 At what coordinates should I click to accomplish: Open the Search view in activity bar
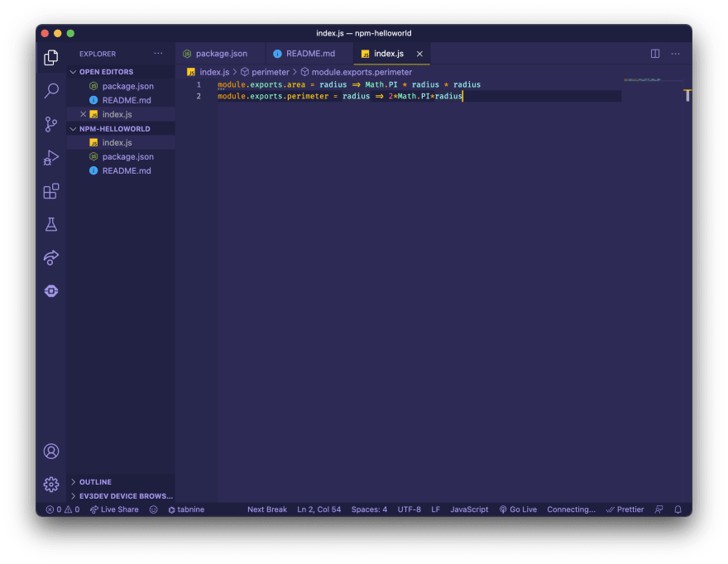[x=51, y=90]
